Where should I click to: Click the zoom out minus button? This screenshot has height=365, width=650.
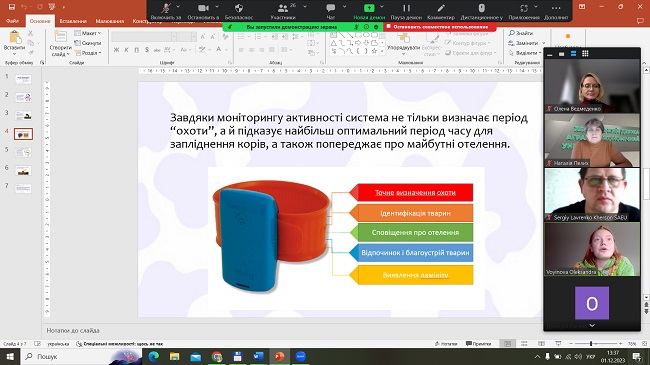[x=571, y=343]
